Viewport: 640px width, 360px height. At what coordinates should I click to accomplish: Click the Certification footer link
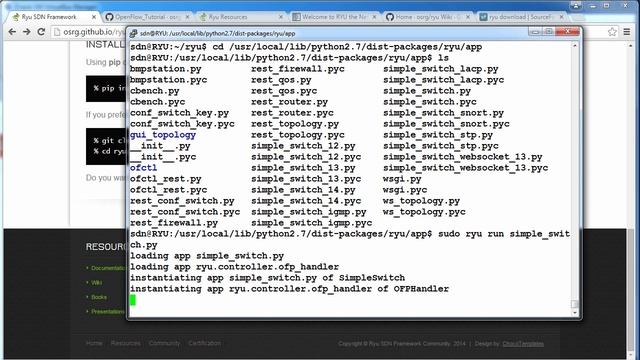click(x=204, y=343)
